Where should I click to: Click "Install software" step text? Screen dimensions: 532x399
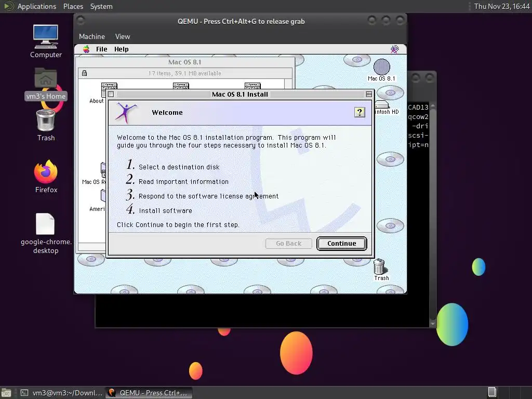point(166,211)
